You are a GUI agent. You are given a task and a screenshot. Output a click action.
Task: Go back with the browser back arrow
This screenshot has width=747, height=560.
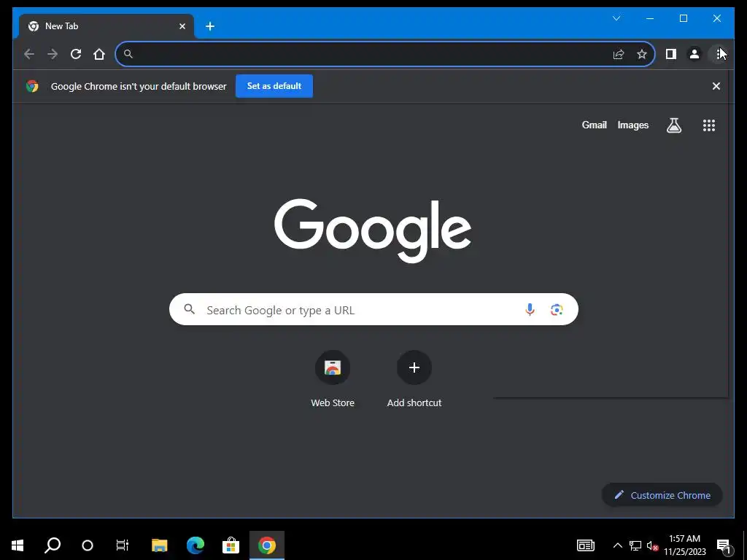29,54
